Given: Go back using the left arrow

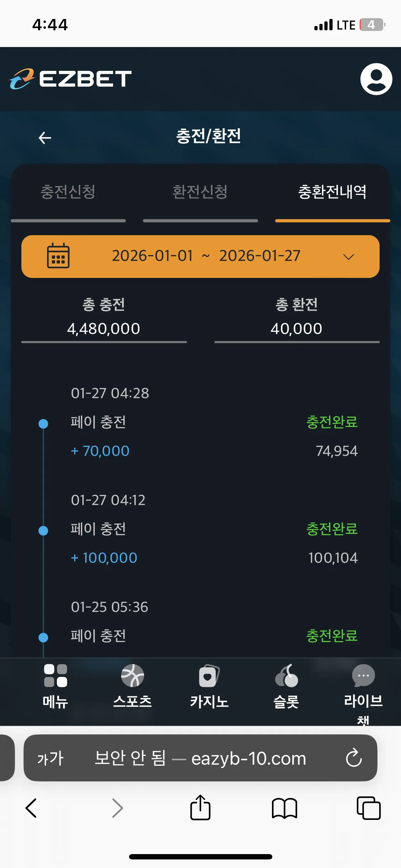Looking at the screenshot, I should (x=45, y=138).
